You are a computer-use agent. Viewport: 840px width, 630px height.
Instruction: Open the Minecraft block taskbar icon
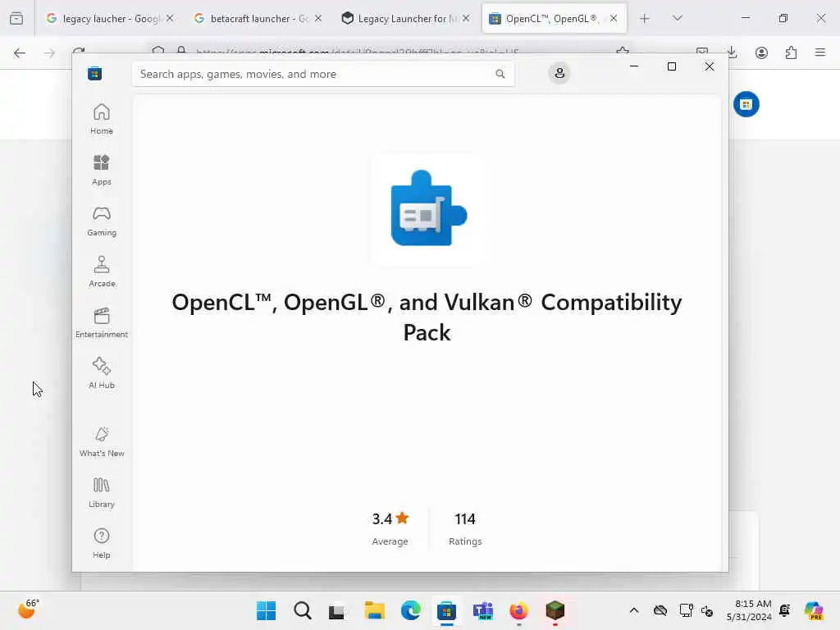pos(555,610)
